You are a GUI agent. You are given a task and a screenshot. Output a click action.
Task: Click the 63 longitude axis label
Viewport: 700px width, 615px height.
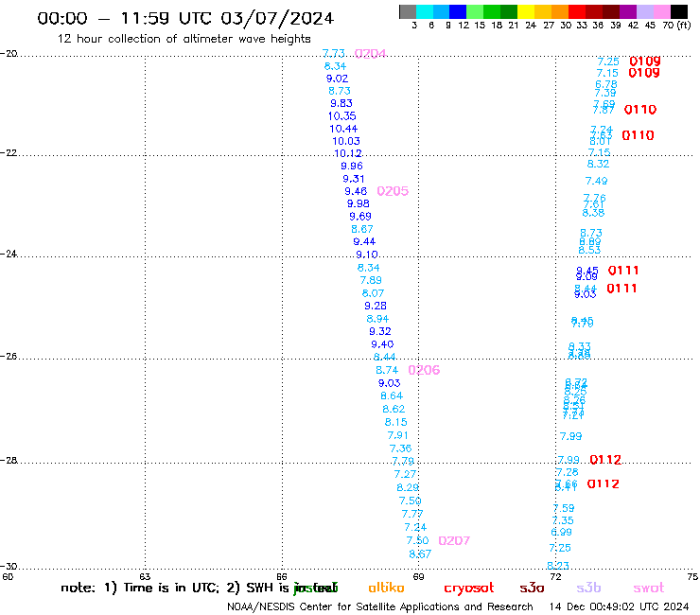pos(145,576)
